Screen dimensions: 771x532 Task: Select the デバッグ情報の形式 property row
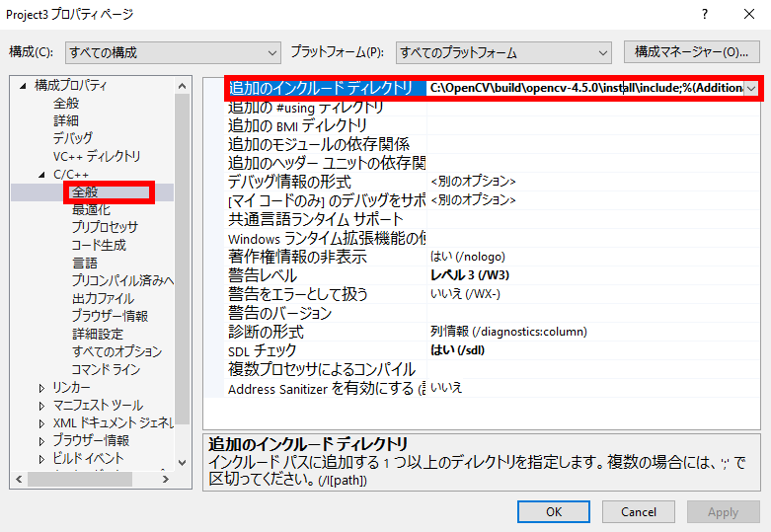click(492, 182)
